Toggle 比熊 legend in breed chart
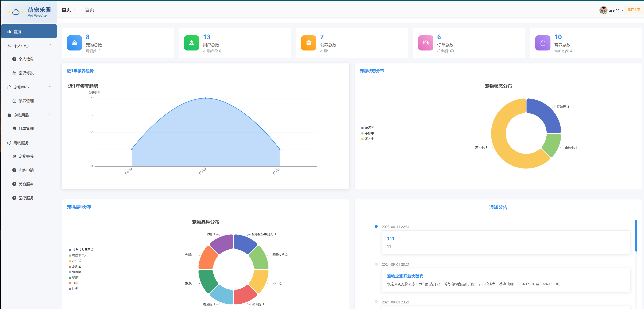Screen dimensions: 644x309 tap(74, 288)
